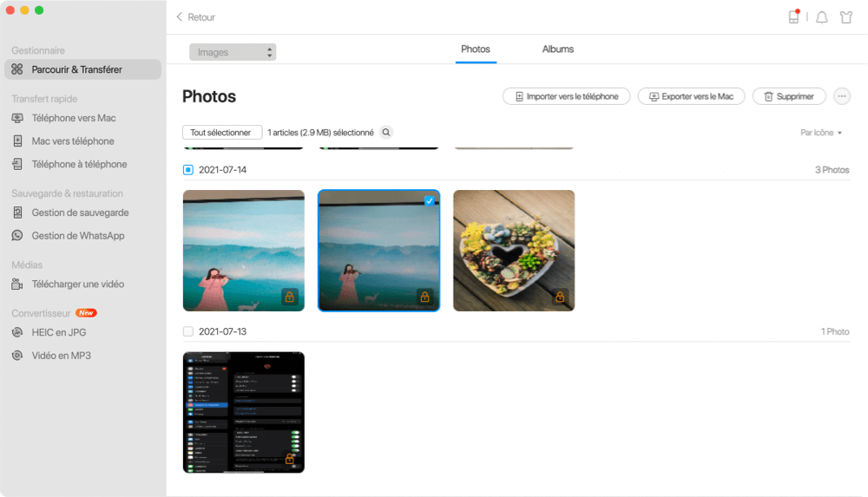Click Exporter vers le Mac button
The height and width of the screenshot is (497, 868).
point(692,96)
